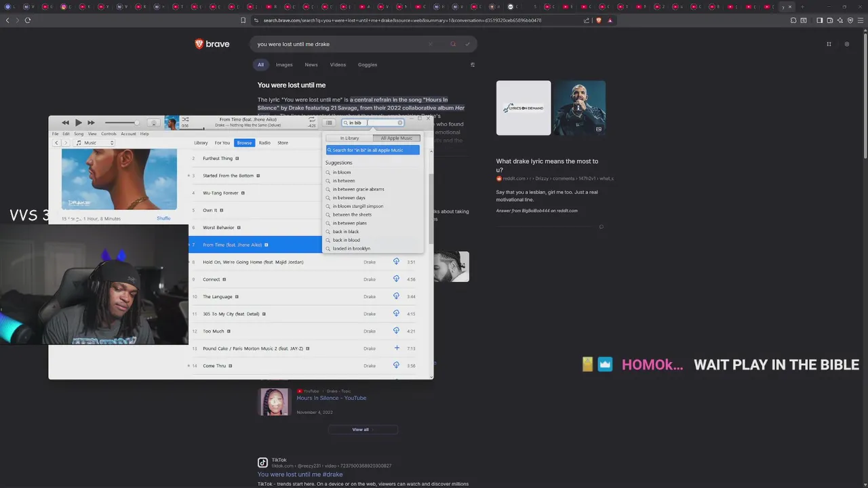The image size is (868, 488).
Task: Open the iTunes File menu
Action: (56, 134)
